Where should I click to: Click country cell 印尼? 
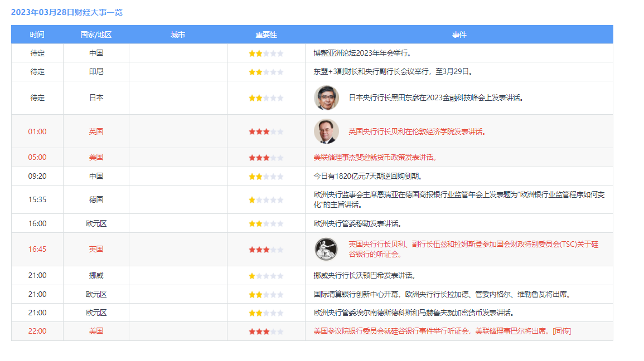(x=96, y=71)
